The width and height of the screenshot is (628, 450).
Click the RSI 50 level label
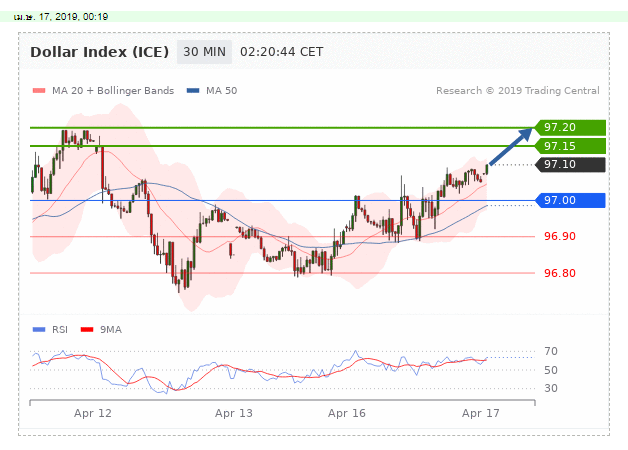point(551,370)
